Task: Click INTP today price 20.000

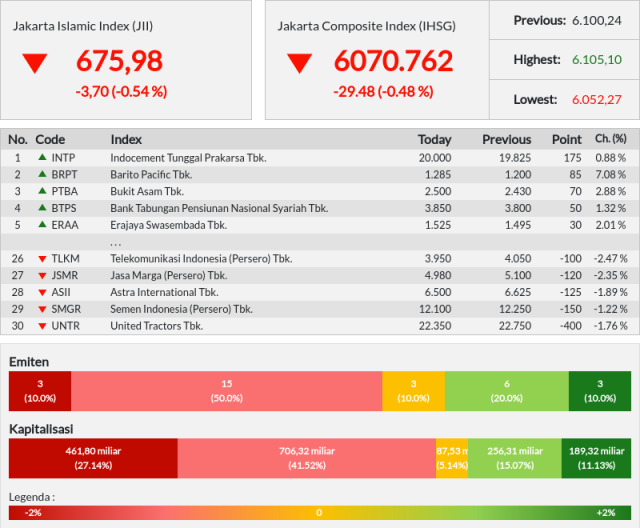Action: tap(435, 158)
